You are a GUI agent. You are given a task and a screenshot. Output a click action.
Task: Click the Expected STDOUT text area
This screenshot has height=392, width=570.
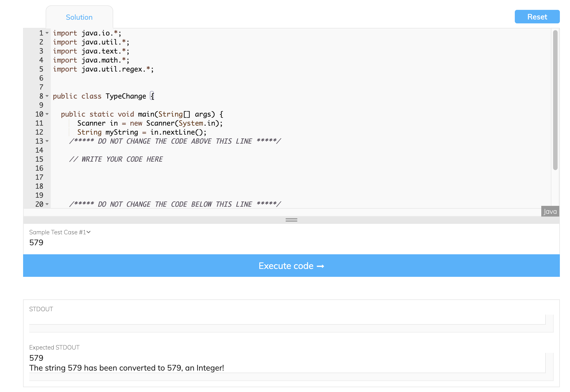coord(287,363)
